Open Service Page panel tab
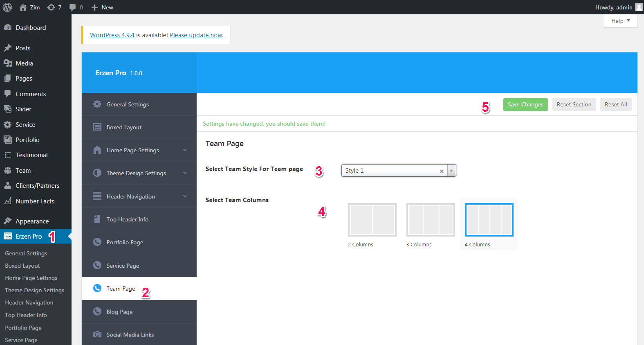The image size is (644, 345). tap(139, 266)
